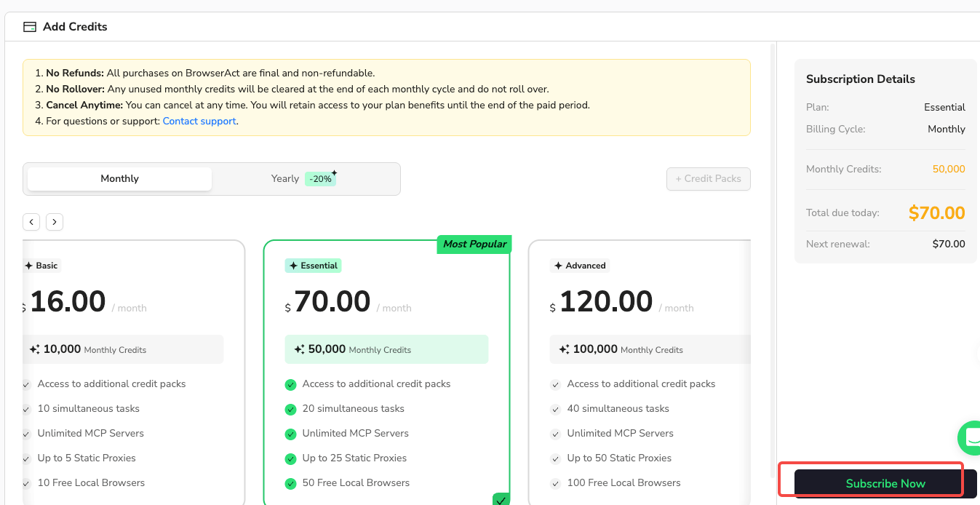Click the Monthly billing cycle value
The width and height of the screenshot is (980, 505).
click(947, 130)
